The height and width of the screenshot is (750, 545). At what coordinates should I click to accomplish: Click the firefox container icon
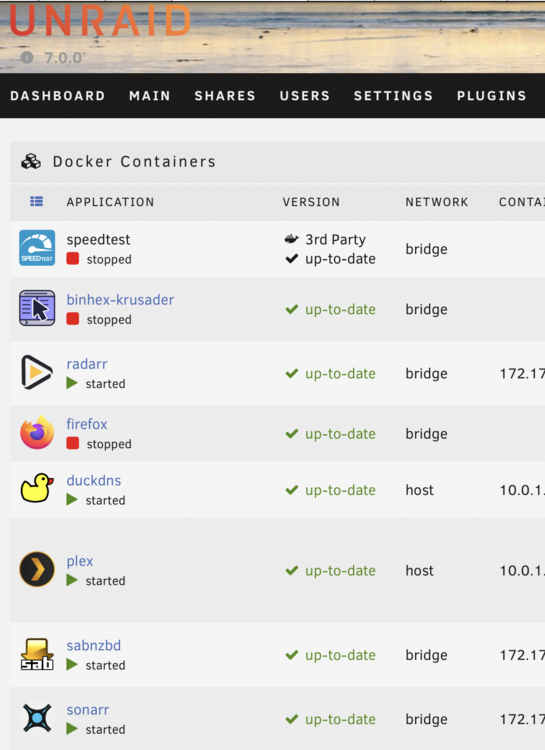[x=37, y=432]
